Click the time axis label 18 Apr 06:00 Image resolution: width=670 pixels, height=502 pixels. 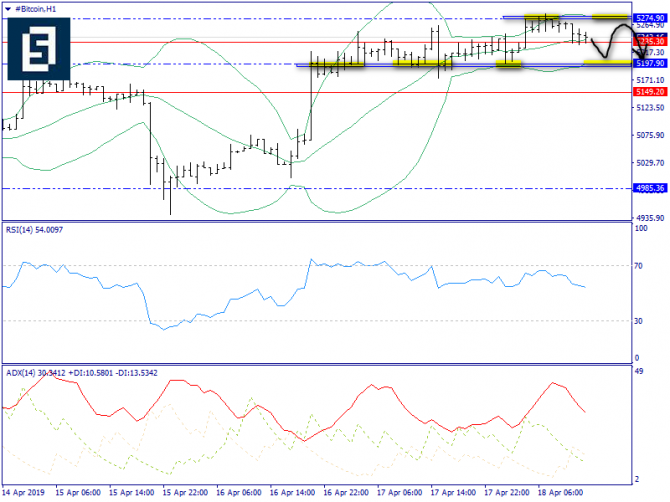560,493
